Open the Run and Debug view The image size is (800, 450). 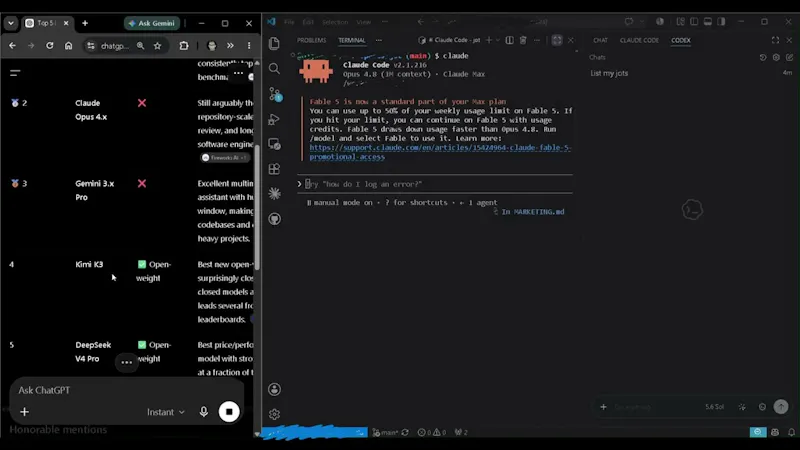[x=274, y=119]
